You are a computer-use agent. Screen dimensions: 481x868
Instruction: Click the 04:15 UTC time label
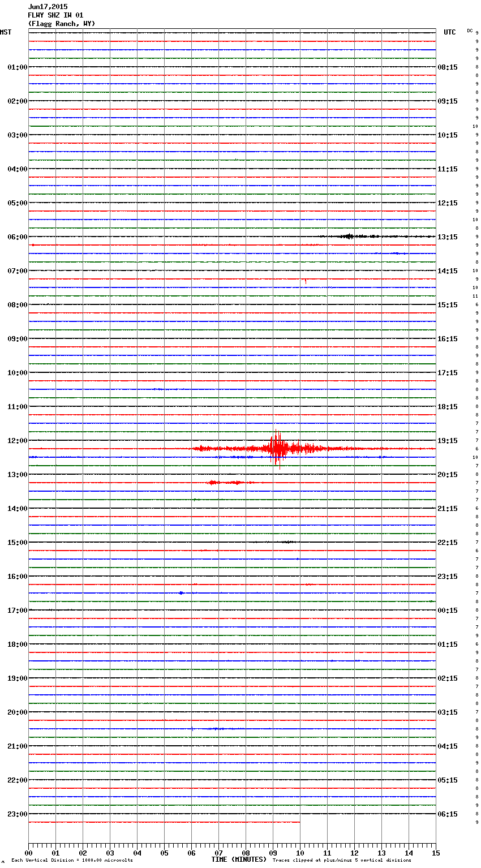(448, 746)
